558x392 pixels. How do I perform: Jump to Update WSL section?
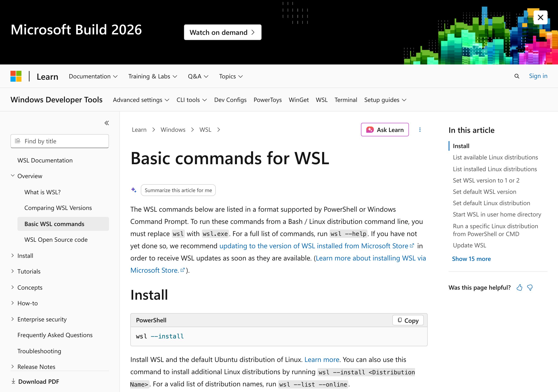(x=470, y=245)
